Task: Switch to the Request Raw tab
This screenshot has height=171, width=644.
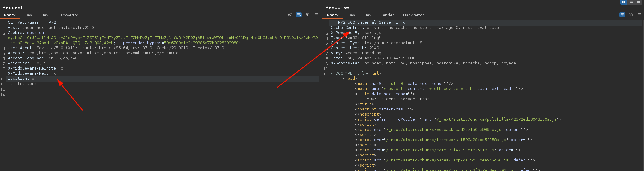Action: point(28,15)
